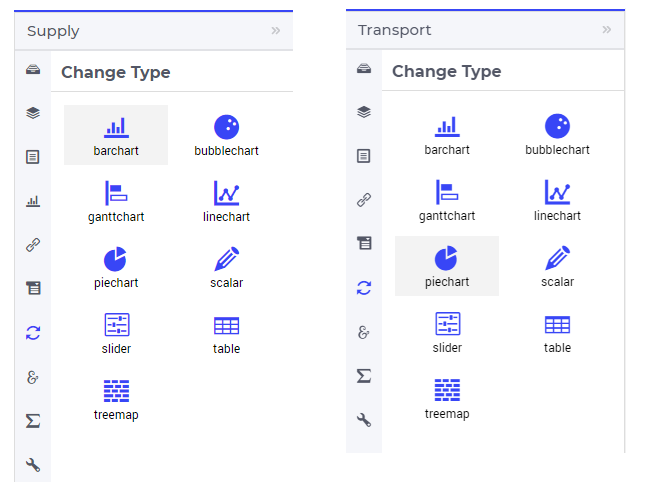
Task: Select barchart type in Supply panel
Action: tap(116, 135)
